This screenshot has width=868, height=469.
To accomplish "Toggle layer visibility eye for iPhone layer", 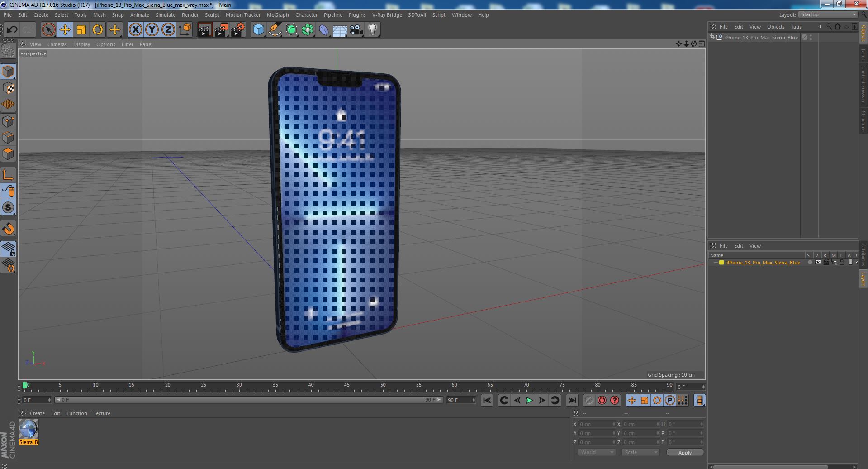I will 817,263.
